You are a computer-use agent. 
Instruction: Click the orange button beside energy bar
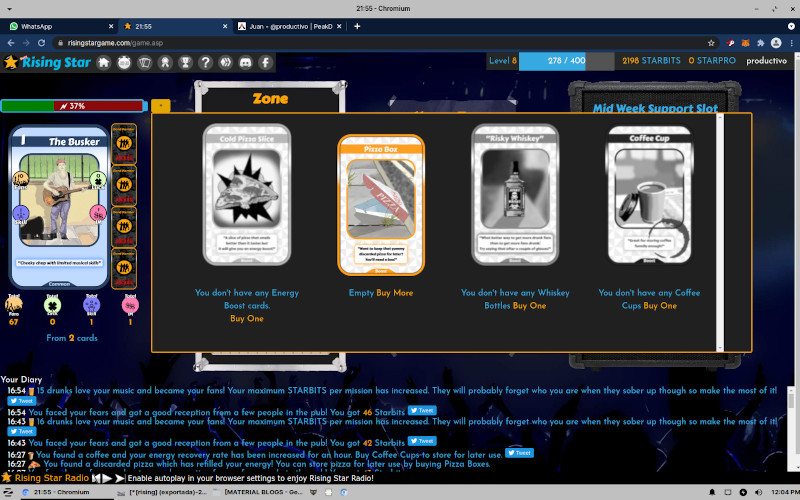point(161,106)
